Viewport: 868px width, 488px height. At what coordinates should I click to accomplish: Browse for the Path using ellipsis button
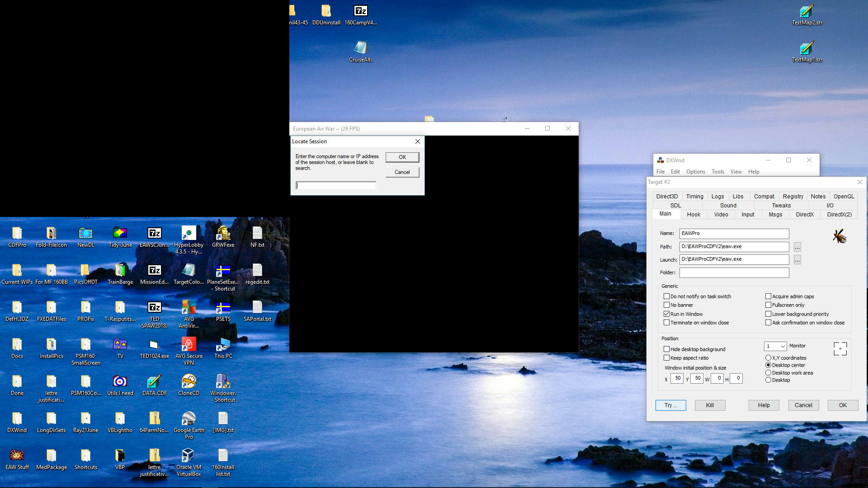pyautogui.click(x=797, y=247)
